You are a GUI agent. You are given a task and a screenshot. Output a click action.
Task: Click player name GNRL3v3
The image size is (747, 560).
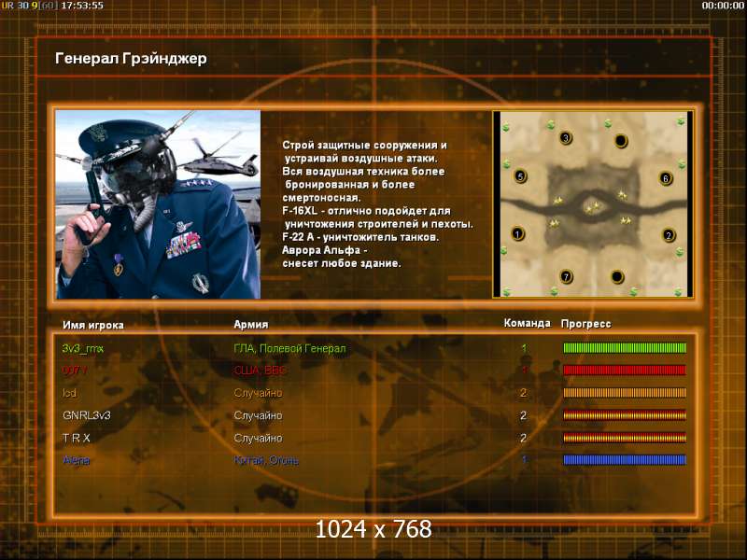pos(87,415)
